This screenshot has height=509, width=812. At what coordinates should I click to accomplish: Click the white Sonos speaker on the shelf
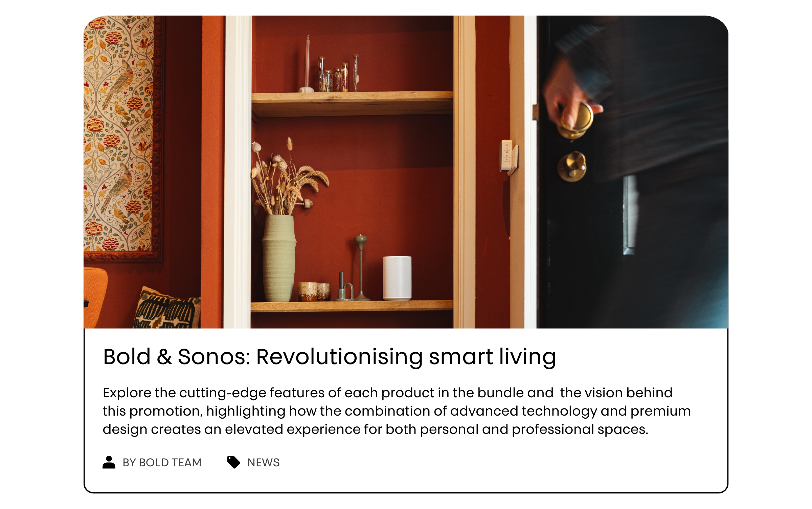tap(397, 278)
